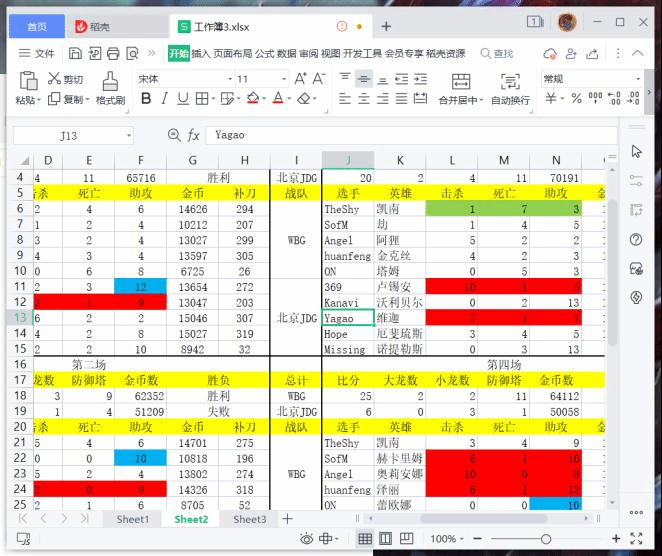Apply percent style format
The width and height of the screenshot is (662, 556).
click(576, 98)
